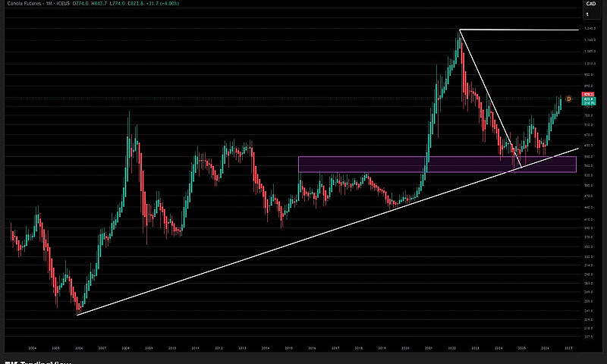Click the 2022 label on time axis
This screenshot has width=607, height=364.
pos(451,348)
